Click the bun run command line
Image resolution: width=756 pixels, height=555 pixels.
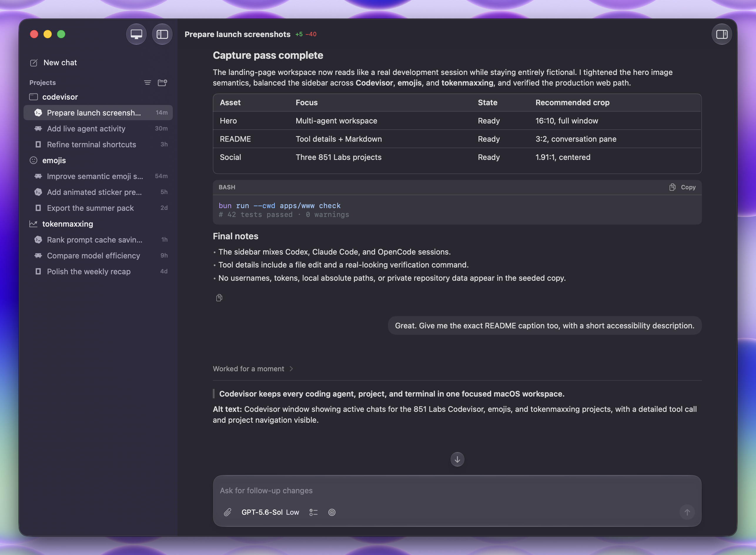[280, 205]
